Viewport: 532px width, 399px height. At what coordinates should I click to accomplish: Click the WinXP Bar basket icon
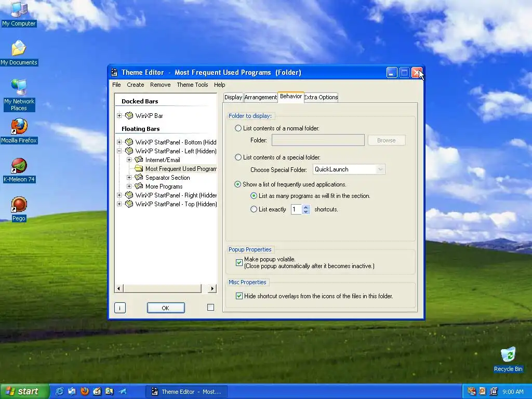(x=129, y=116)
